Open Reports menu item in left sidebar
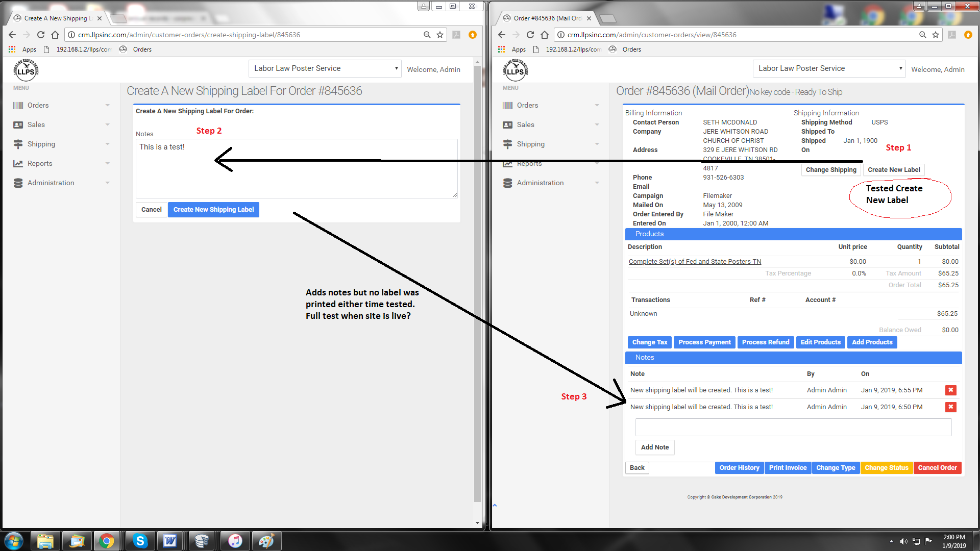 (x=40, y=163)
